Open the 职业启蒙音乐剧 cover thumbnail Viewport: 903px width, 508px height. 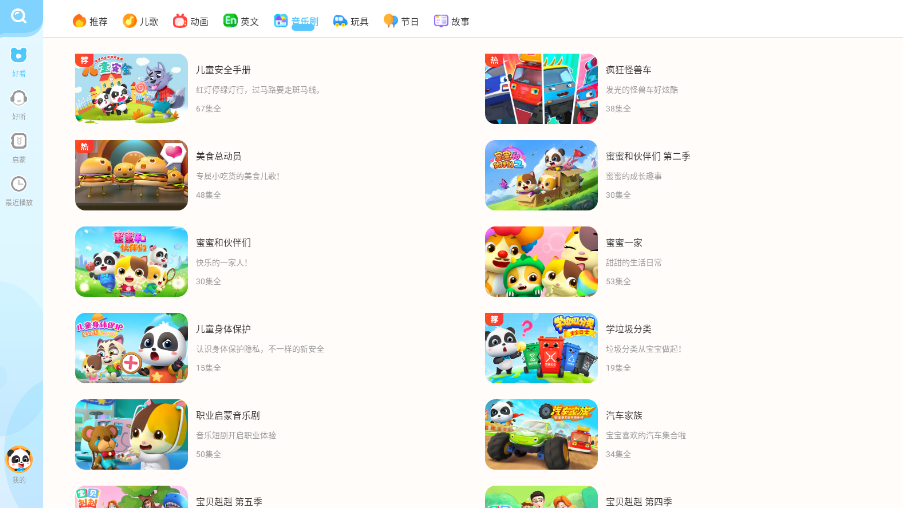131,434
